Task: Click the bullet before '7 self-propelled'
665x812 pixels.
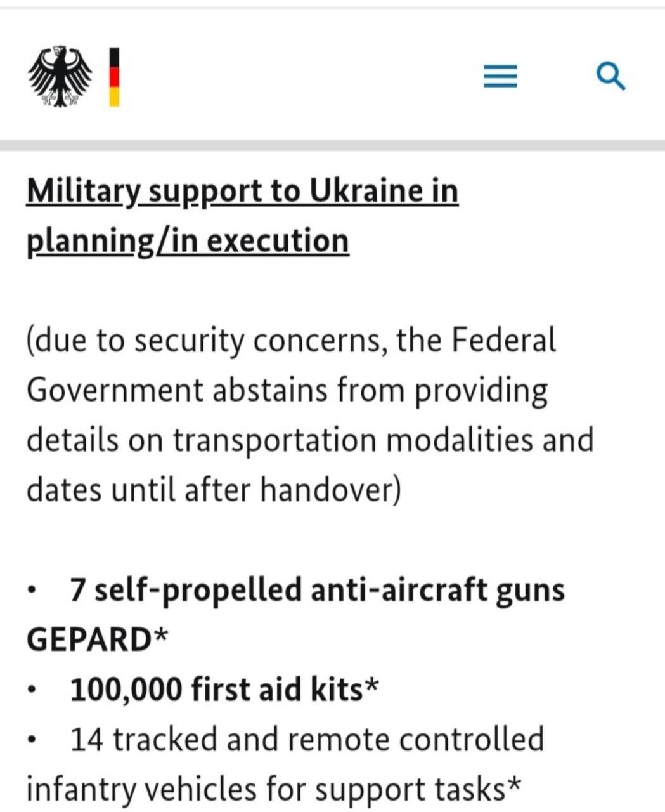Action: [32, 592]
